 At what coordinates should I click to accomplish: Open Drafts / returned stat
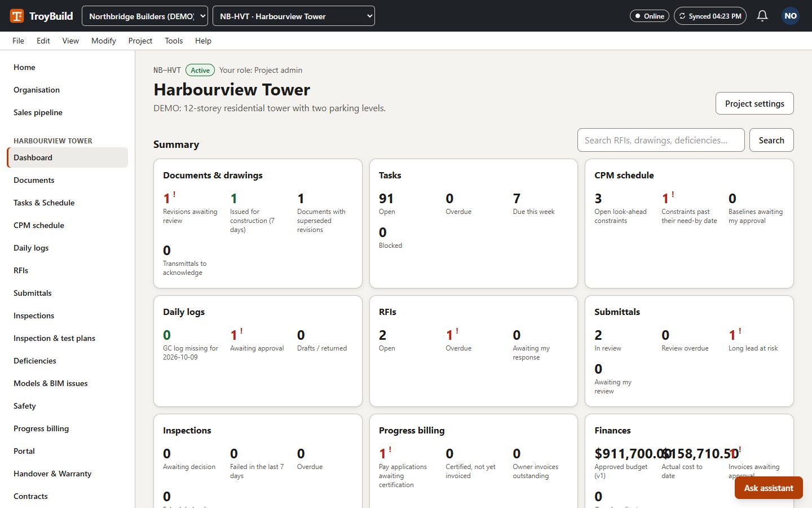point(325,340)
